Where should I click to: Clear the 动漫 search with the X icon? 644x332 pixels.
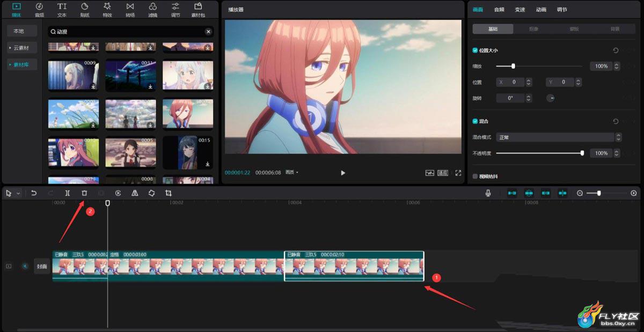[208, 32]
